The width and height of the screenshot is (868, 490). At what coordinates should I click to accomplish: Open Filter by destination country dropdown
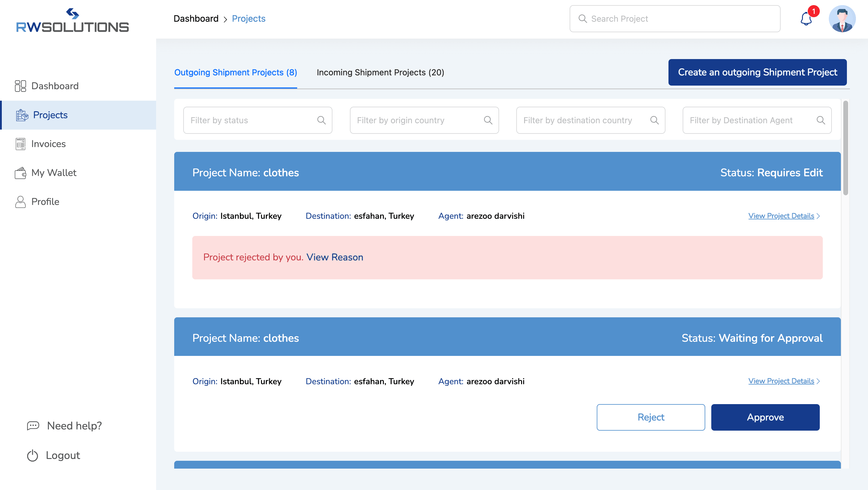click(591, 120)
